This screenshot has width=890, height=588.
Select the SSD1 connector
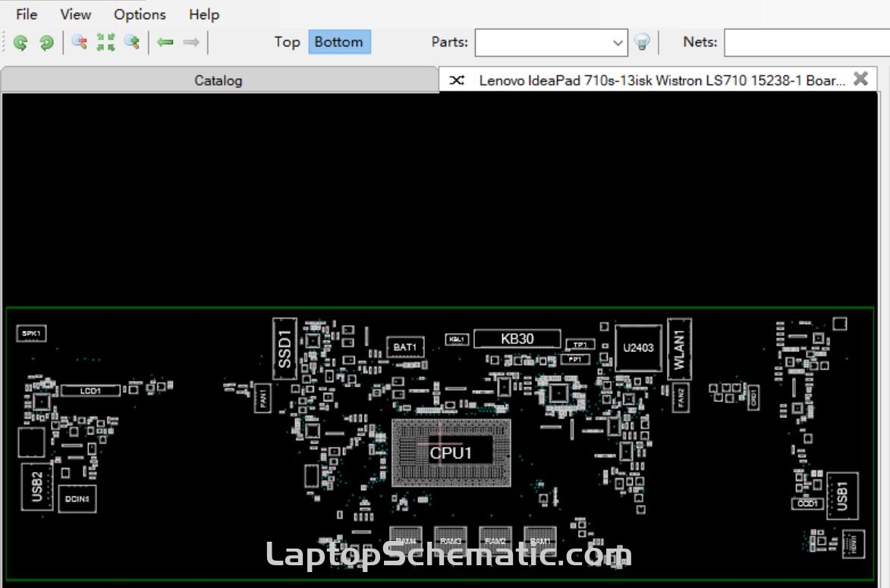[x=285, y=349]
